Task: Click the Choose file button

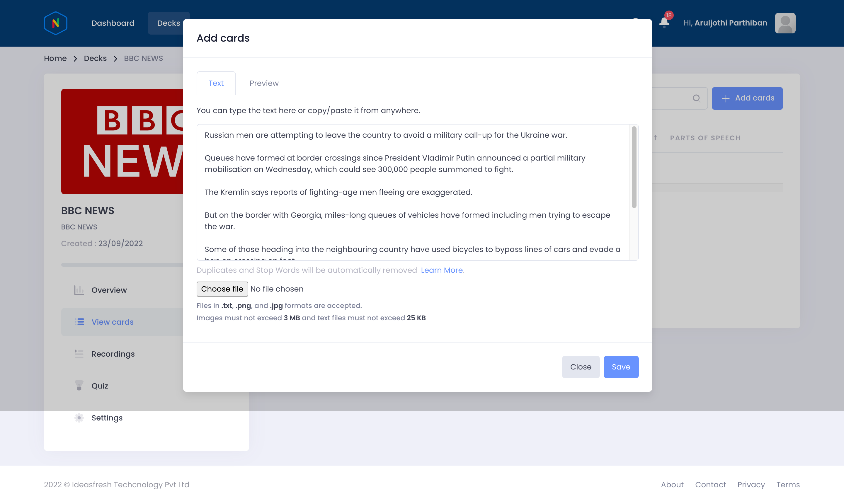Action: pos(222,289)
